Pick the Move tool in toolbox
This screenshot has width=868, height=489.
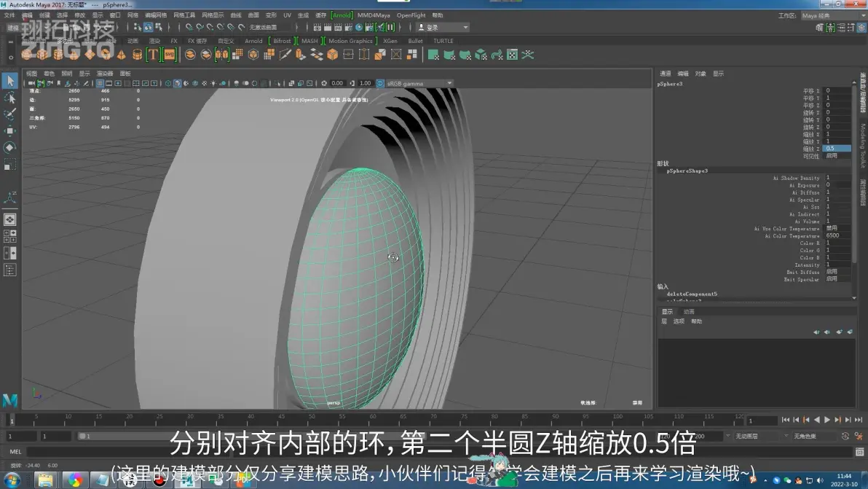(x=10, y=130)
